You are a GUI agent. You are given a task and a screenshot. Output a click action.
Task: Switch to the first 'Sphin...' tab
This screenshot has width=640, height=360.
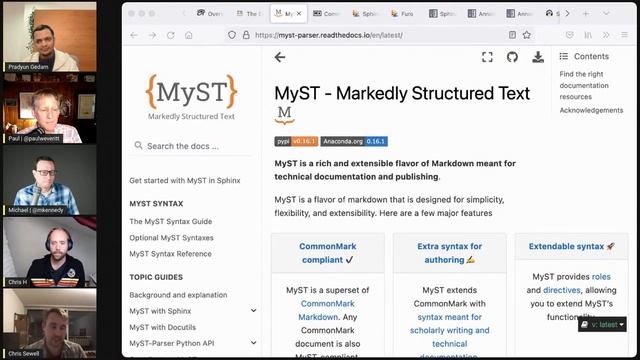tap(365, 13)
